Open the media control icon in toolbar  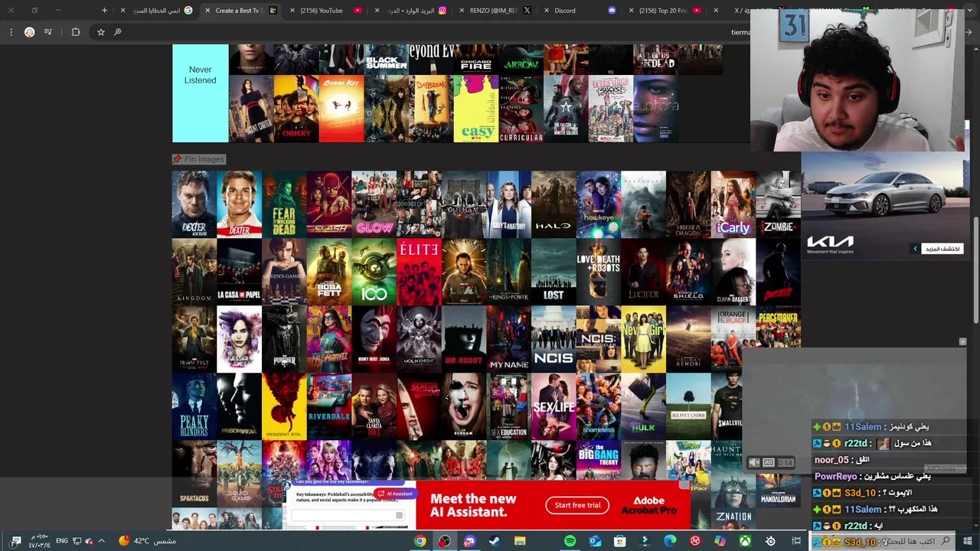point(48,32)
